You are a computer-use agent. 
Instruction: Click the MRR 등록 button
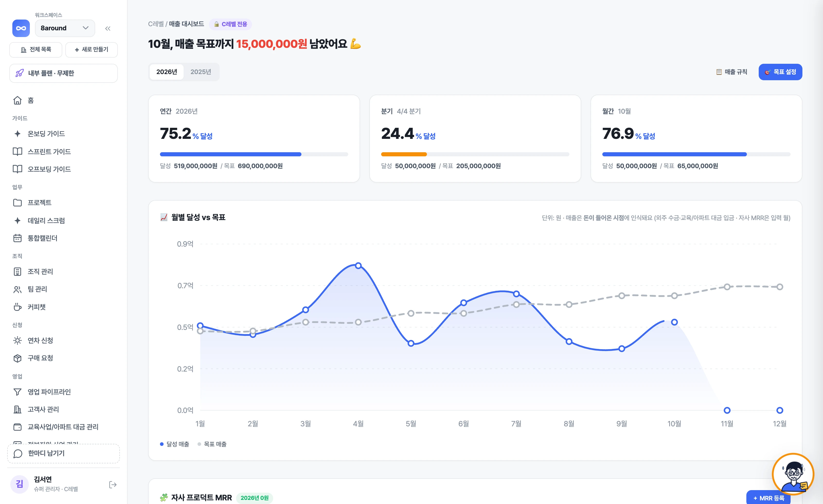point(768,498)
